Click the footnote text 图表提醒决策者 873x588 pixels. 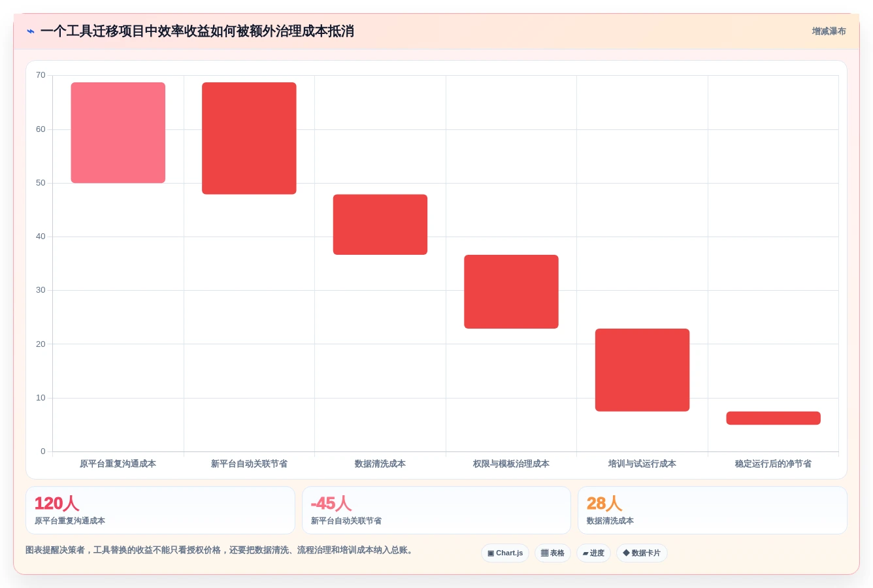[x=220, y=550]
